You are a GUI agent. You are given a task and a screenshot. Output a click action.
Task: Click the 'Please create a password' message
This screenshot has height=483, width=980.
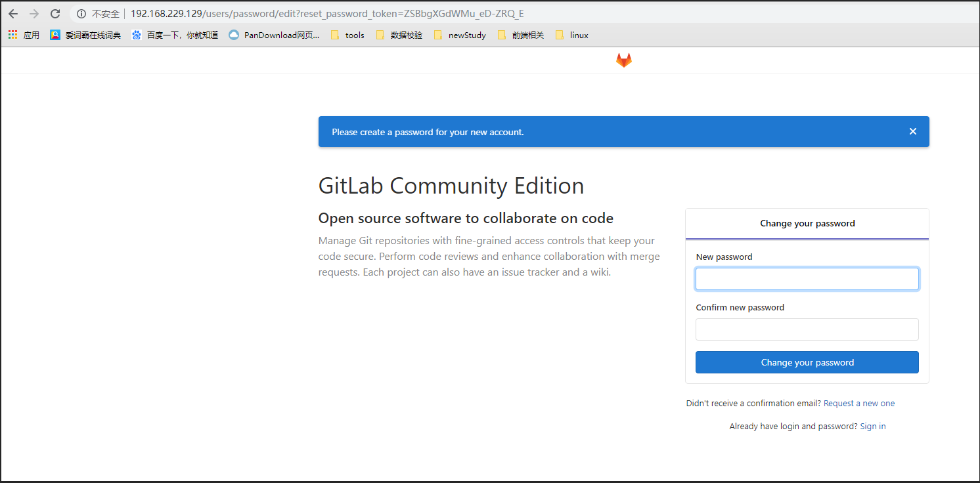point(428,132)
